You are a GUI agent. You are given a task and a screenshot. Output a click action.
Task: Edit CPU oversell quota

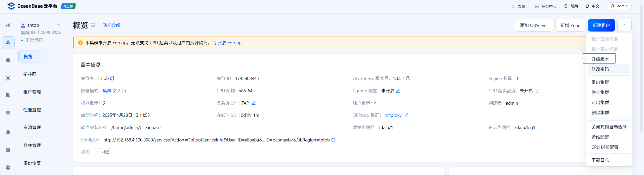pos(537,91)
